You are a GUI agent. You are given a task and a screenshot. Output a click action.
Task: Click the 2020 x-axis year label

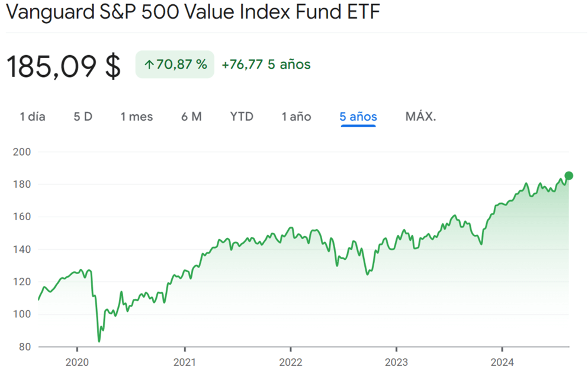pyautogui.click(x=78, y=362)
